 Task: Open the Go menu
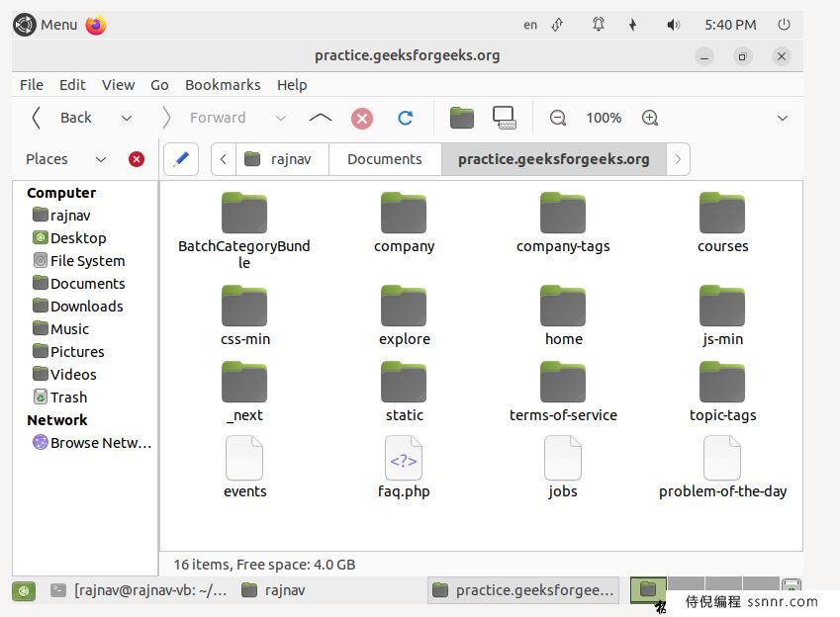(159, 85)
